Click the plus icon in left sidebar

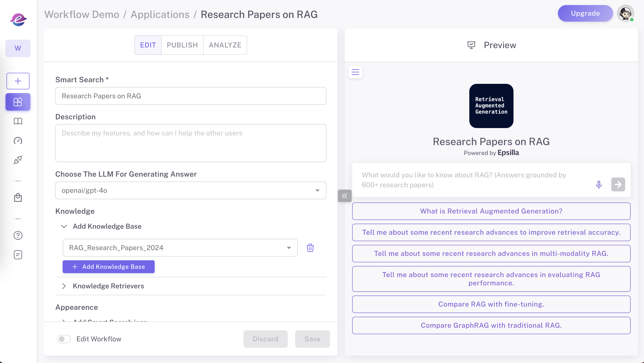pyautogui.click(x=18, y=81)
